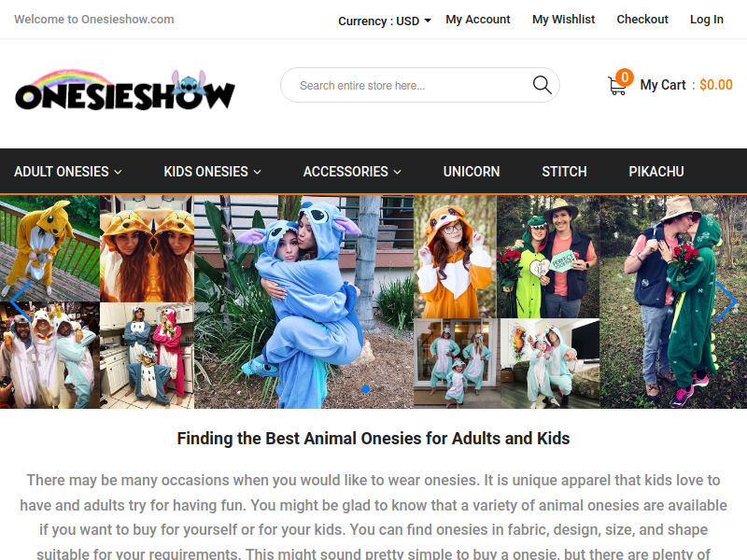Expand the Adult Onesies menu

(67, 172)
